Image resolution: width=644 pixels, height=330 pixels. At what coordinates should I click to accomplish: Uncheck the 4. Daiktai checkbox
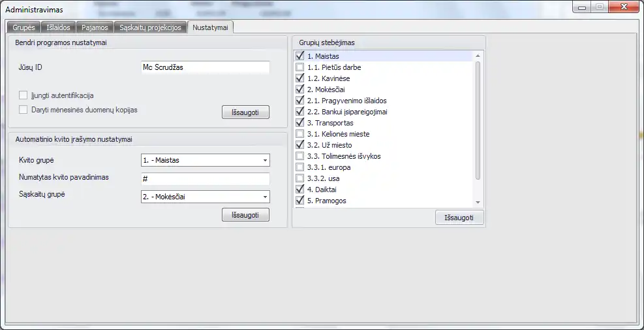pos(300,190)
